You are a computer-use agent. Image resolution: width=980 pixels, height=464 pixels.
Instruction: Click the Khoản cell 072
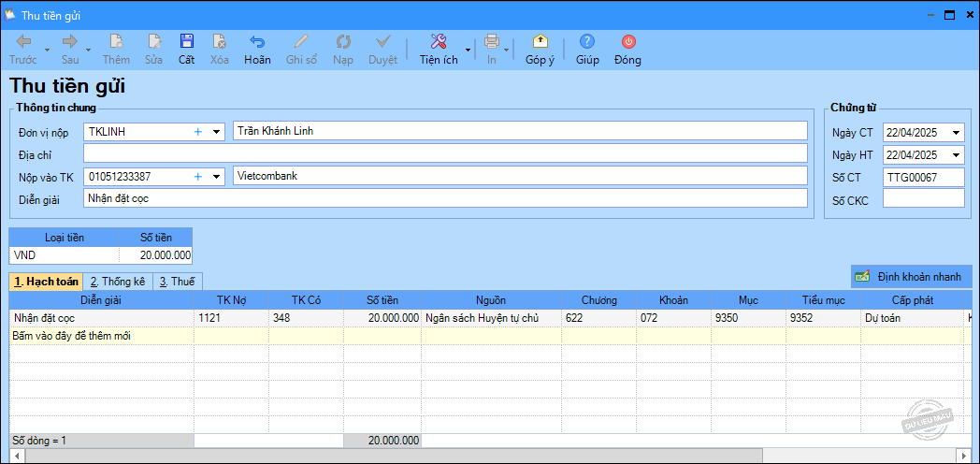(673, 318)
